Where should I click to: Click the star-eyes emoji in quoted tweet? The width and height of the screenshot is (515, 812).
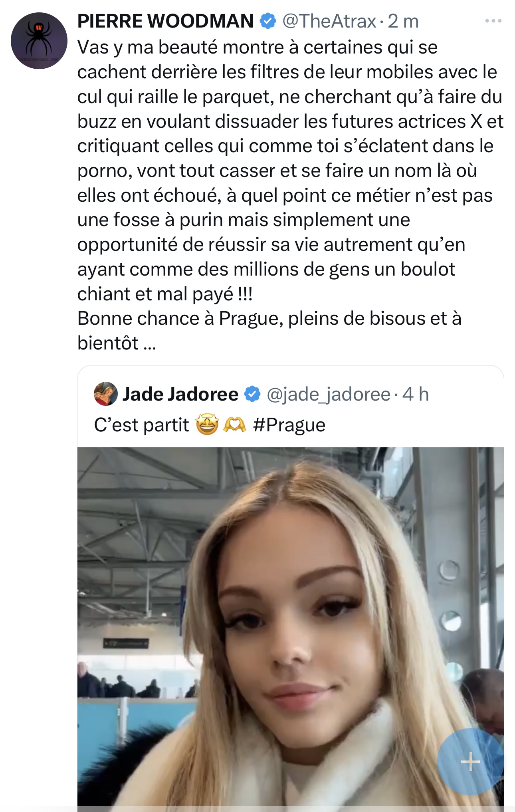click(x=207, y=425)
